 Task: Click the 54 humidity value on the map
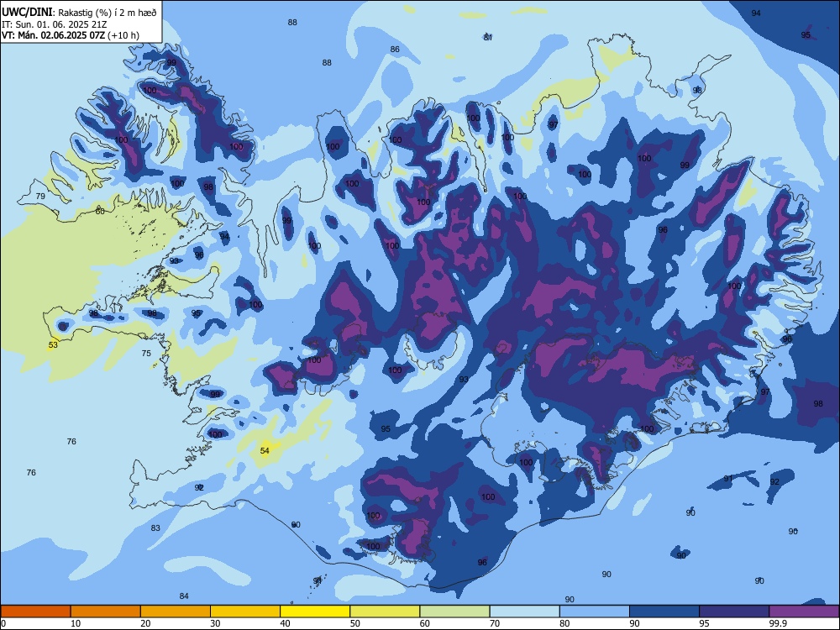pyautogui.click(x=265, y=450)
